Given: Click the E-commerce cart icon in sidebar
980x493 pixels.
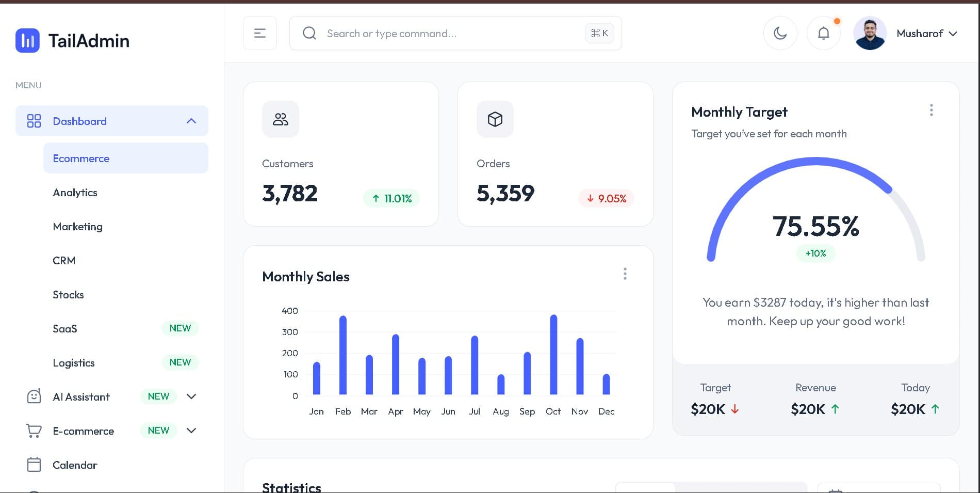Looking at the screenshot, I should 34,430.
